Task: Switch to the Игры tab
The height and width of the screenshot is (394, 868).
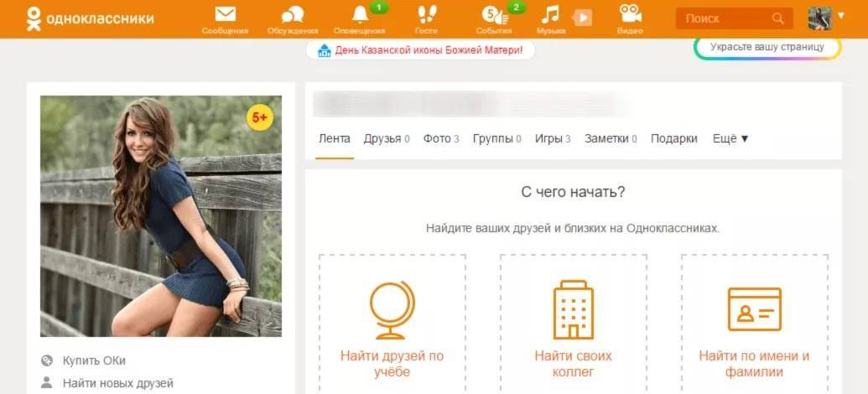Action: 553,139
